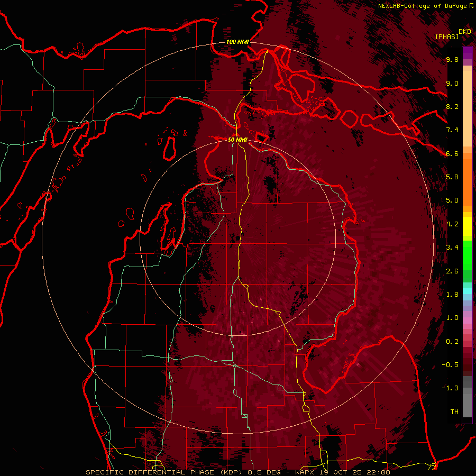476x476 pixels.
Task: Click the 8.2 scale value
Action: coord(452,106)
